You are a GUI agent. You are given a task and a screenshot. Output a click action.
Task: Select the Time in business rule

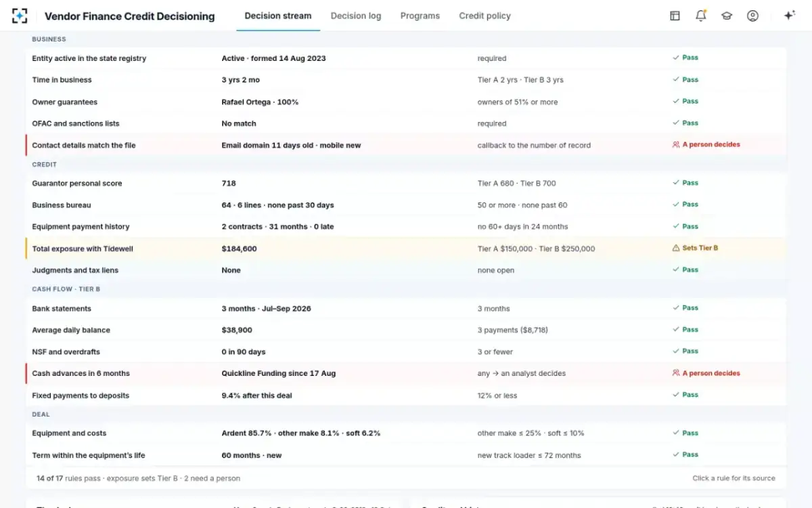(406, 80)
